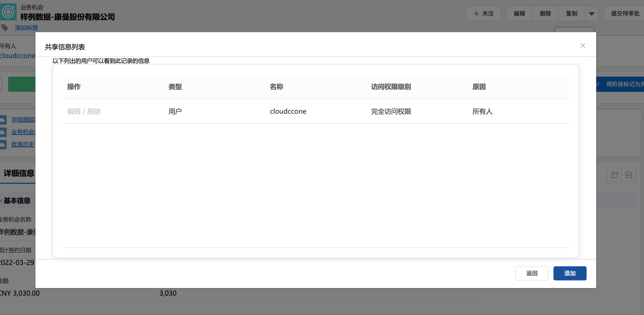Click the 删除 button in top toolbar
This screenshot has width=644, height=315.
[545, 14]
